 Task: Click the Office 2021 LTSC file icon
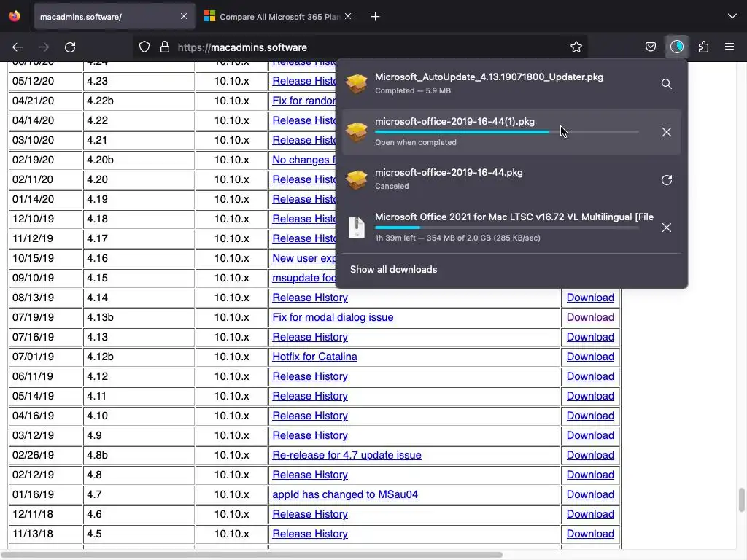coord(357,227)
